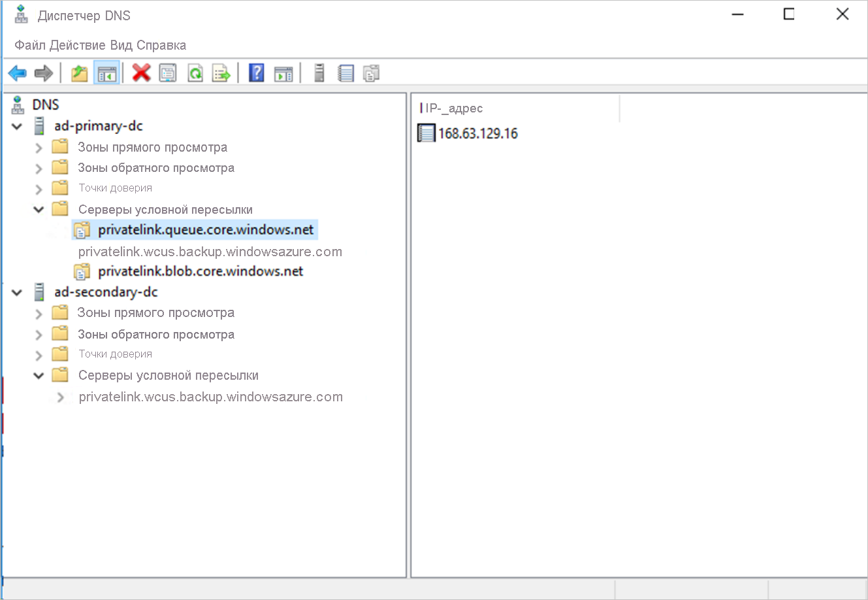Collapse the ad-primary-dc server node
This screenshot has width=868, height=600.
(x=16, y=125)
